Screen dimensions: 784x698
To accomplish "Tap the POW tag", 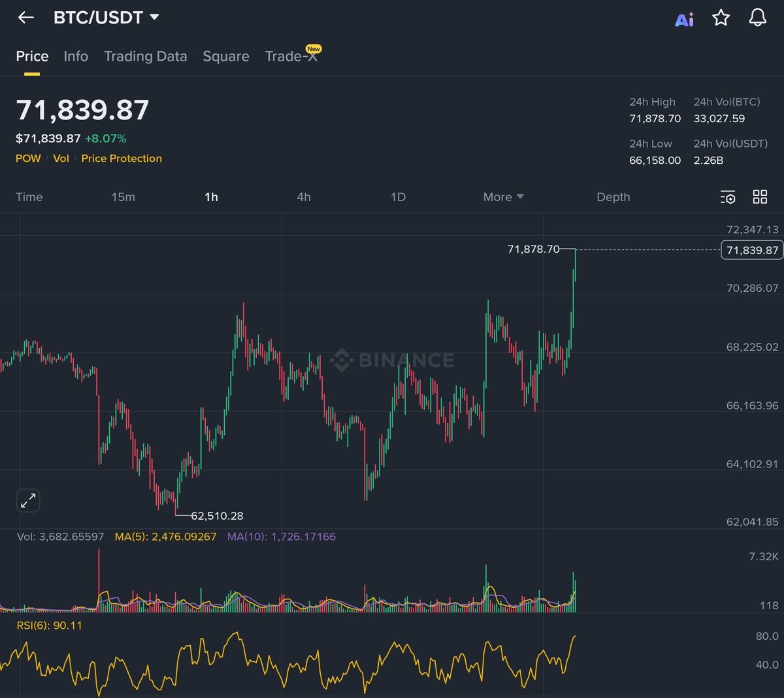I will pyautogui.click(x=28, y=158).
